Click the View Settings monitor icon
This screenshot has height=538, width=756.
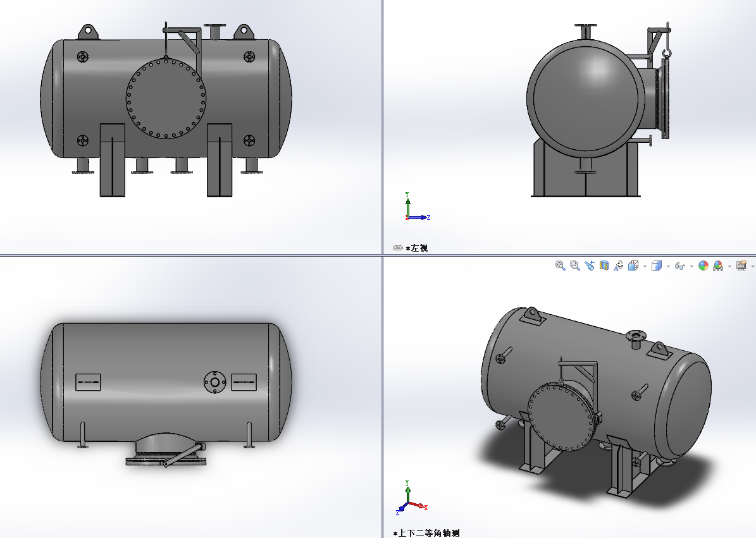pos(741,266)
